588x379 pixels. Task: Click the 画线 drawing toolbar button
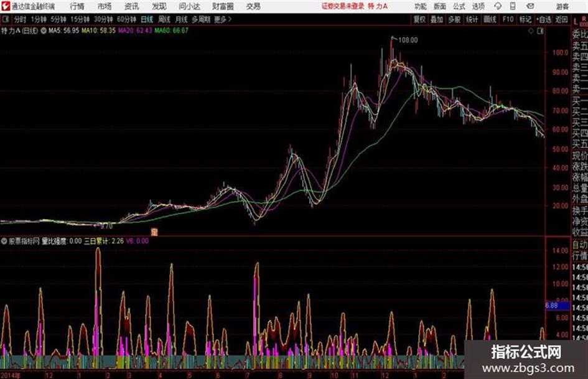pos(490,19)
